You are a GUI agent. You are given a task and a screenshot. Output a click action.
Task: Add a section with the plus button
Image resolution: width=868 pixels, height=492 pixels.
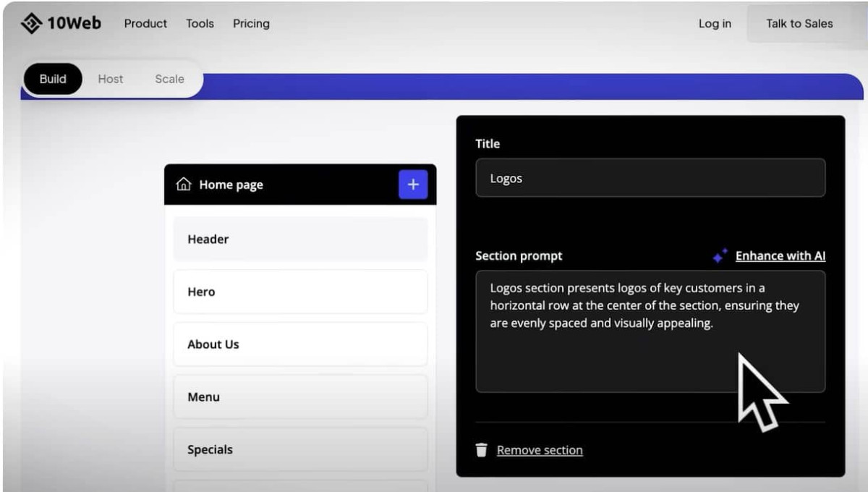tap(413, 184)
